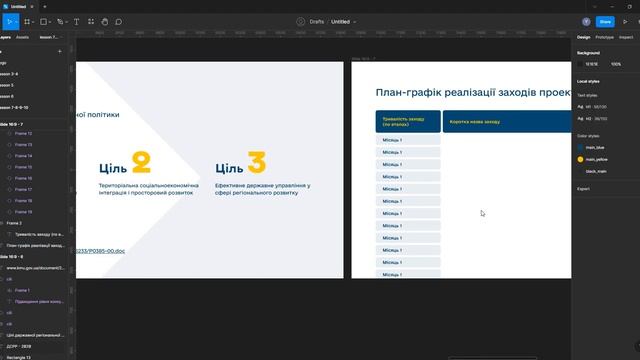Select the Frame 12 layer

tap(23, 133)
